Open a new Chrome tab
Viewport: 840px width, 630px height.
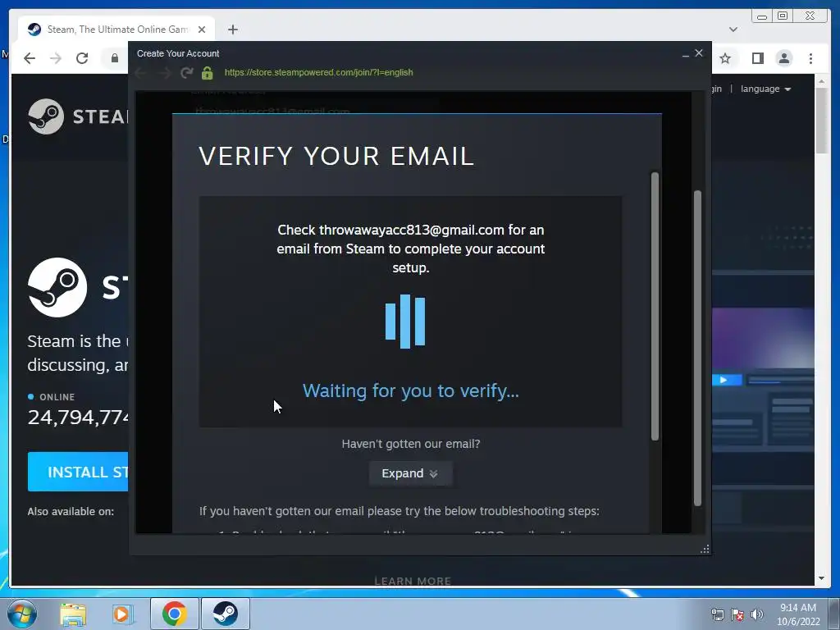tap(232, 30)
